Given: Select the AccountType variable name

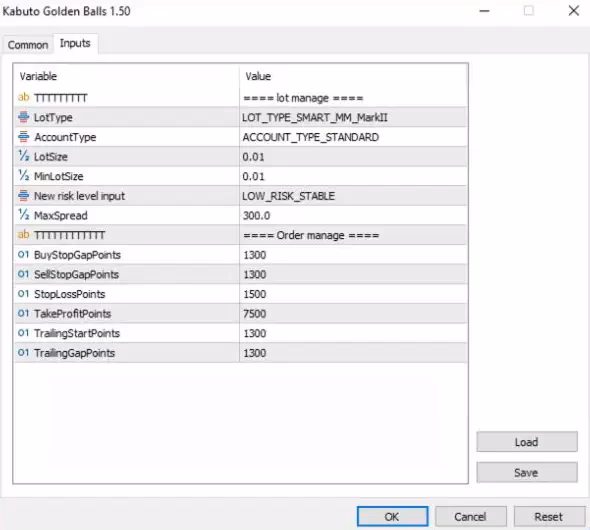Looking at the screenshot, I should point(65,137).
